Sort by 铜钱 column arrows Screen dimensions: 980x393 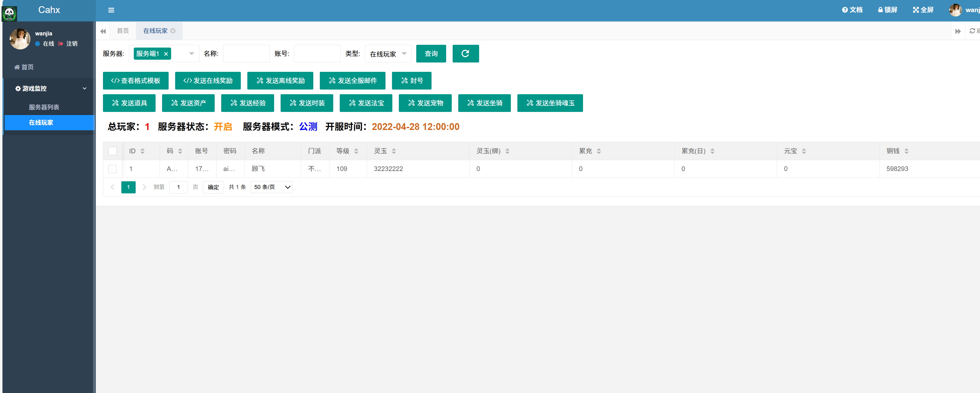pyautogui.click(x=906, y=151)
